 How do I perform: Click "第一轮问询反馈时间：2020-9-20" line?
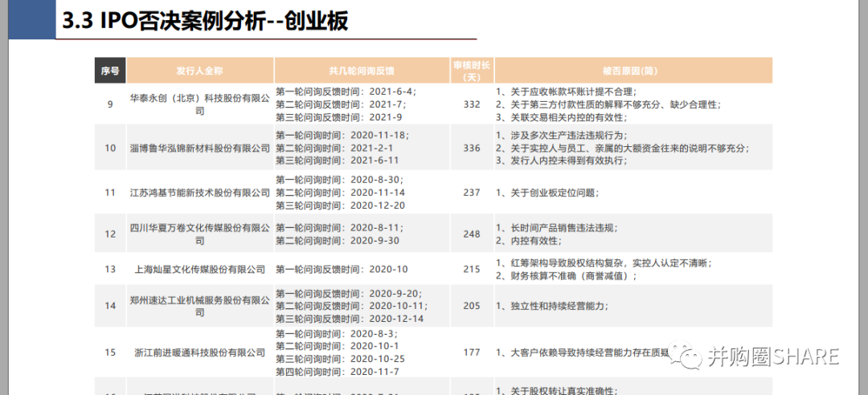(x=350, y=293)
